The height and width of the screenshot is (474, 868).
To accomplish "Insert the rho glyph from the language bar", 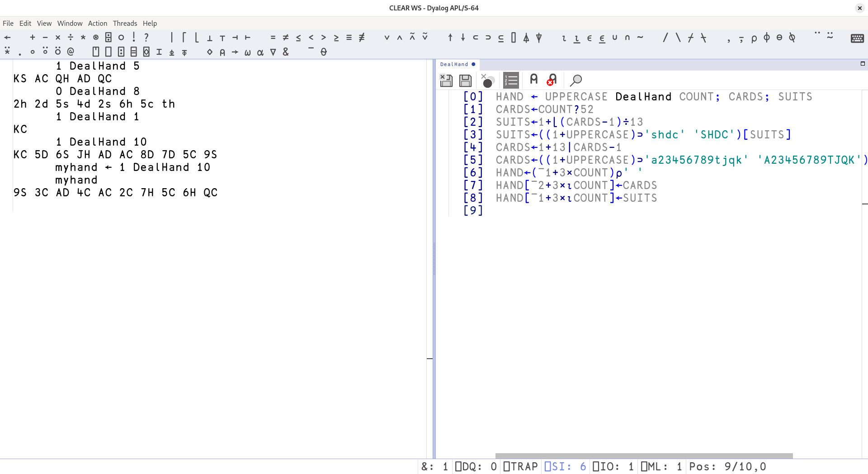I will [x=754, y=38].
